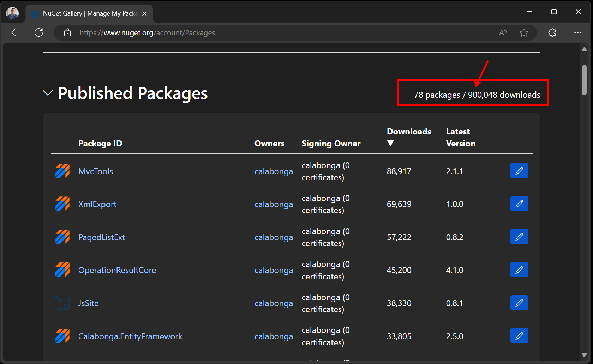Click the version 2.1.1 cell
The height and width of the screenshot is (364, 593).
click(x=454, y=171)
